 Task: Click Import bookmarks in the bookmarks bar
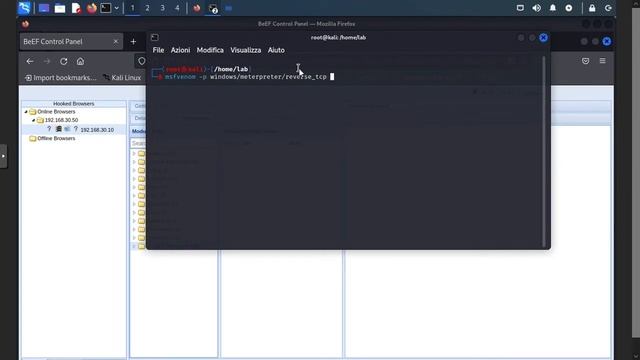(60, 78)
